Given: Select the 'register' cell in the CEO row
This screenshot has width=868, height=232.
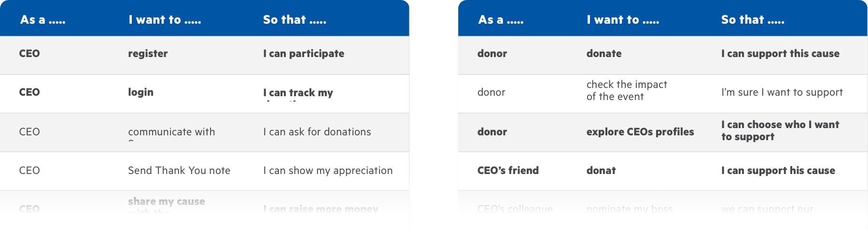Looking at the screenshot, I should pos(148,54).
